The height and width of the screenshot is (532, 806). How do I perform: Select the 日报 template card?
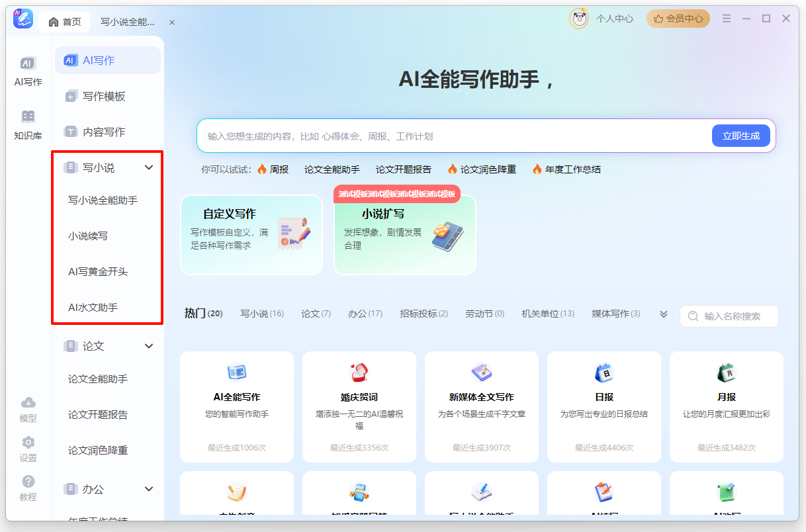[604, 406]
